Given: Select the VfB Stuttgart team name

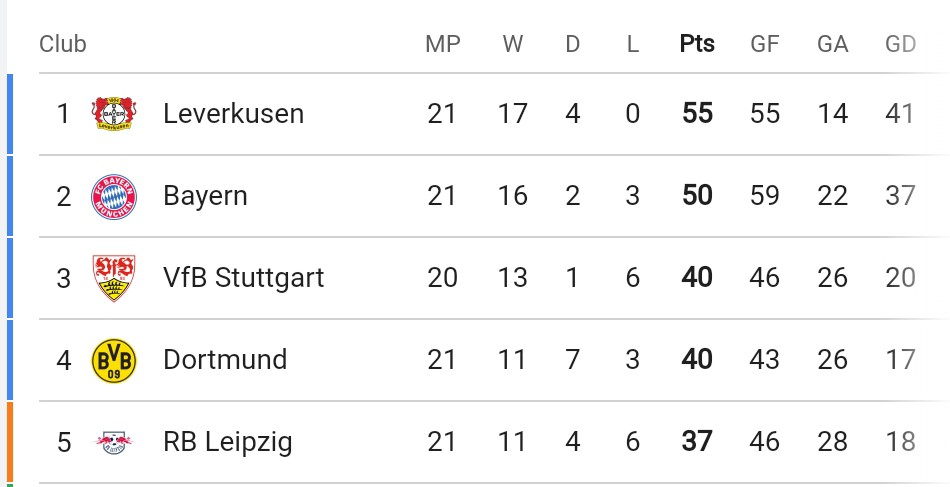Looking at the screenshot, I should [243, 278].
